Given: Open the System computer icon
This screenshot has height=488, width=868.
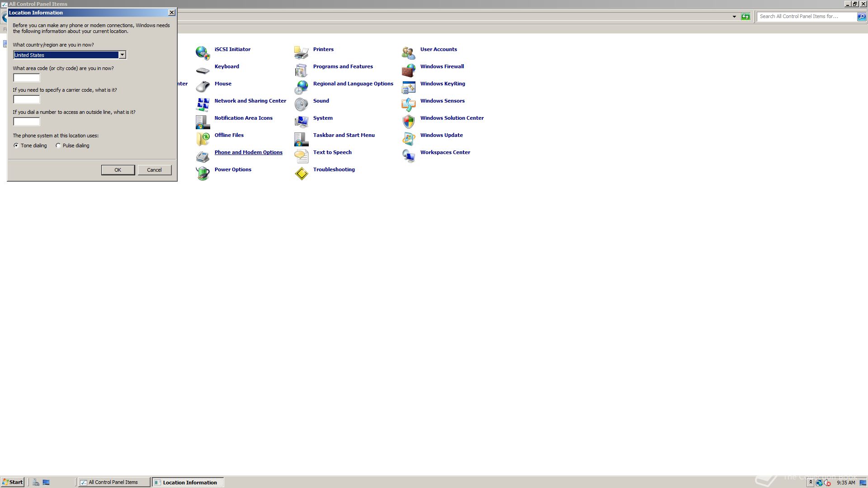Looking at the screenshot, I should click(x=301, y=122).
